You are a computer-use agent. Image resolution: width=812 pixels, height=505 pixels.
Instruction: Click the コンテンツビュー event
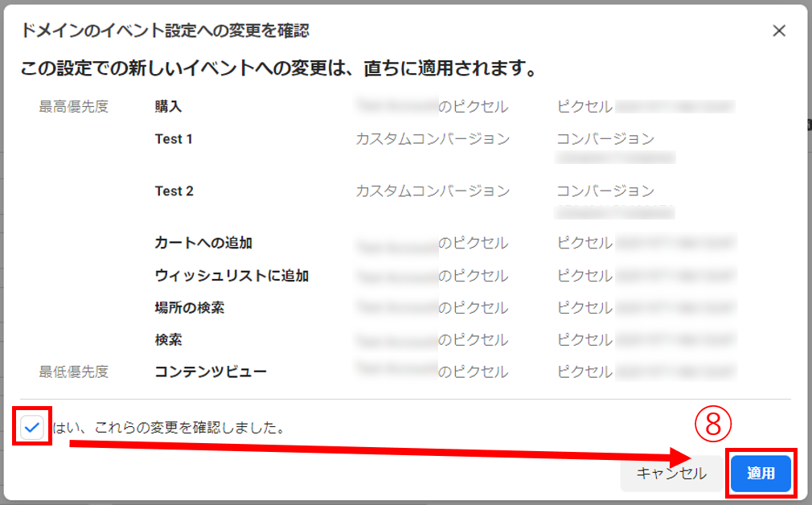tap(211, 372)
